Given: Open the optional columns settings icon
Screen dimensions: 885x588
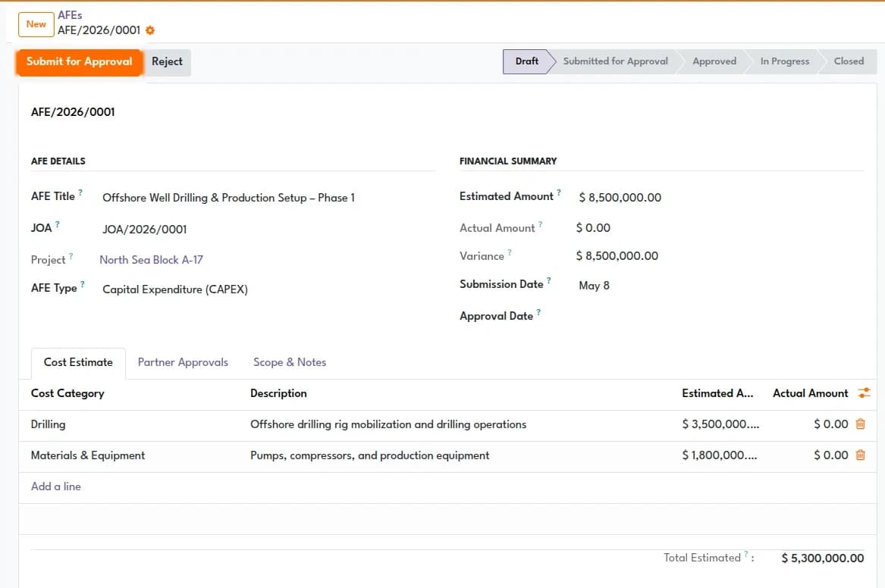Looking at the screenshot, I should [x=864, y=393].
